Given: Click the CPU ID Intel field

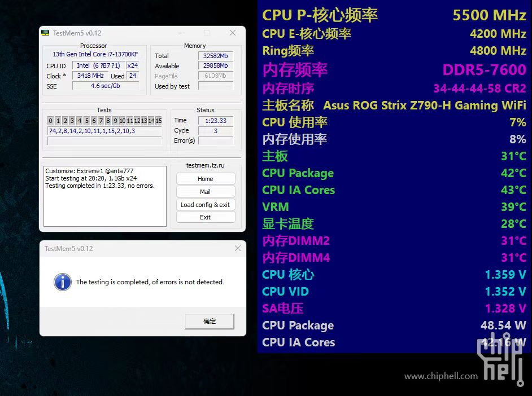Looking at the screenshot, I should [x=98, y=65].
